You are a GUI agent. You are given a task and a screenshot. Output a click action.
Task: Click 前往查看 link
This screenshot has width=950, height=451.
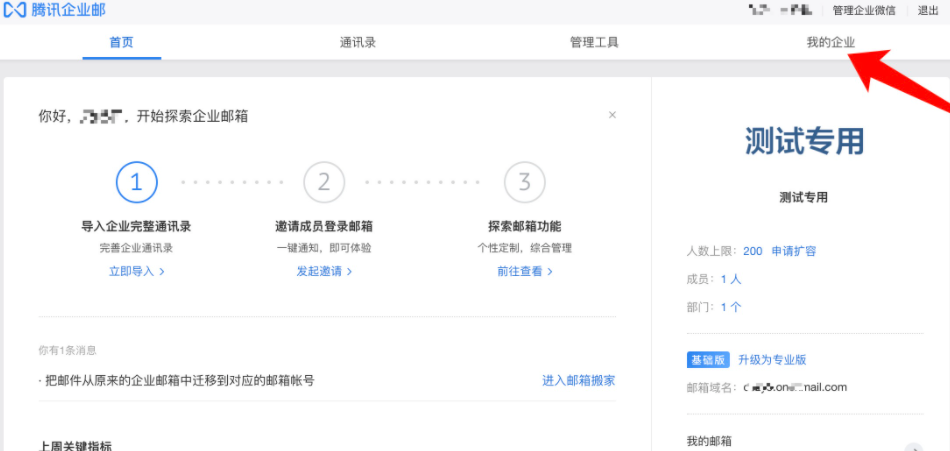point(524,271)
